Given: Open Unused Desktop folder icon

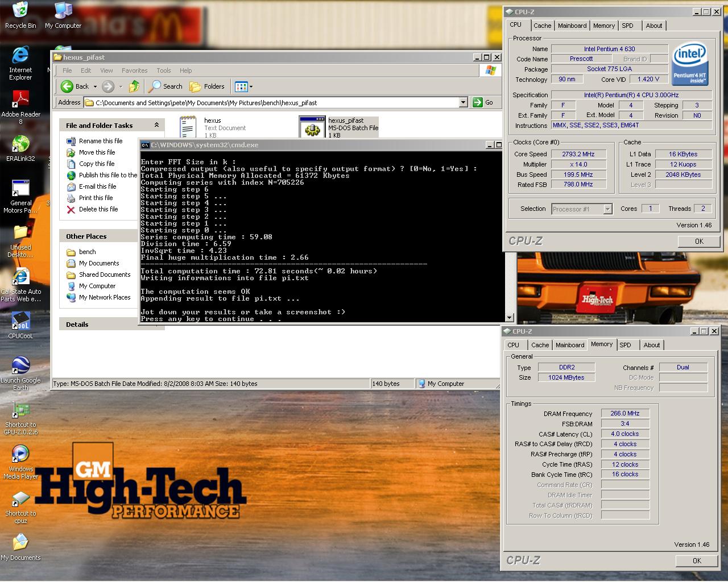Looking at the screenshot, I should [x=20, y=241].
